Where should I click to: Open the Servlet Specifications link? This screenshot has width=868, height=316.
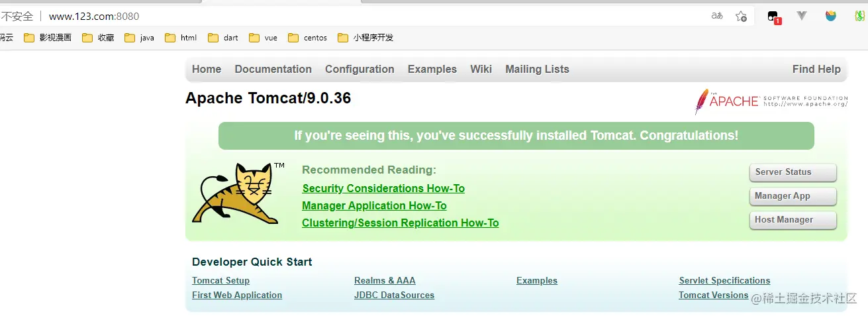(724, 280)
